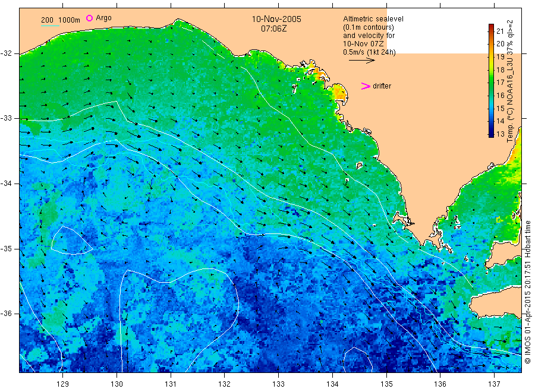535x392 pixels.
Task: Click the -32 latitude axis label
Action: [x=6, y=53]
